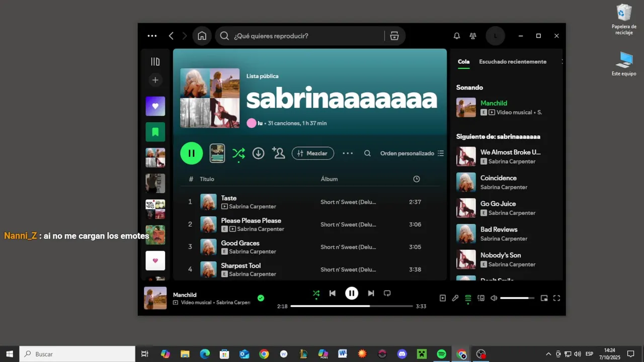
Task: Click the green saved checkmark for Manchild
Action: [261, 298]
